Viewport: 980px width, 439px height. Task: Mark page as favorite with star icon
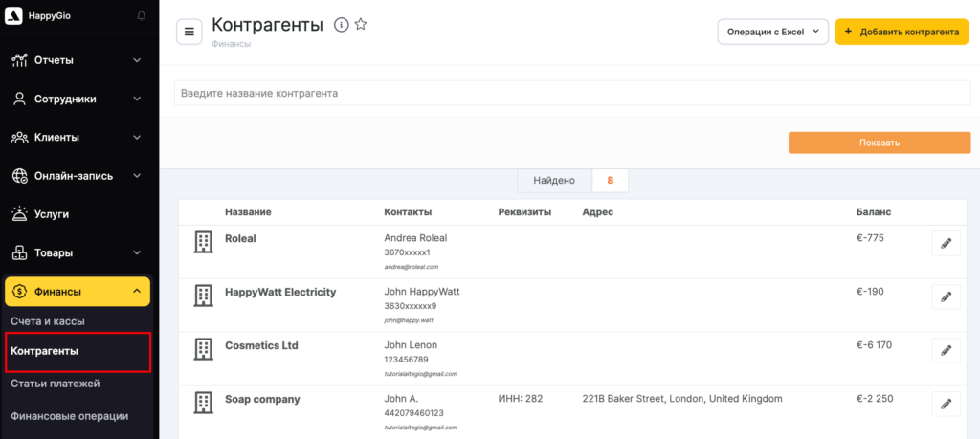[361, 25]
